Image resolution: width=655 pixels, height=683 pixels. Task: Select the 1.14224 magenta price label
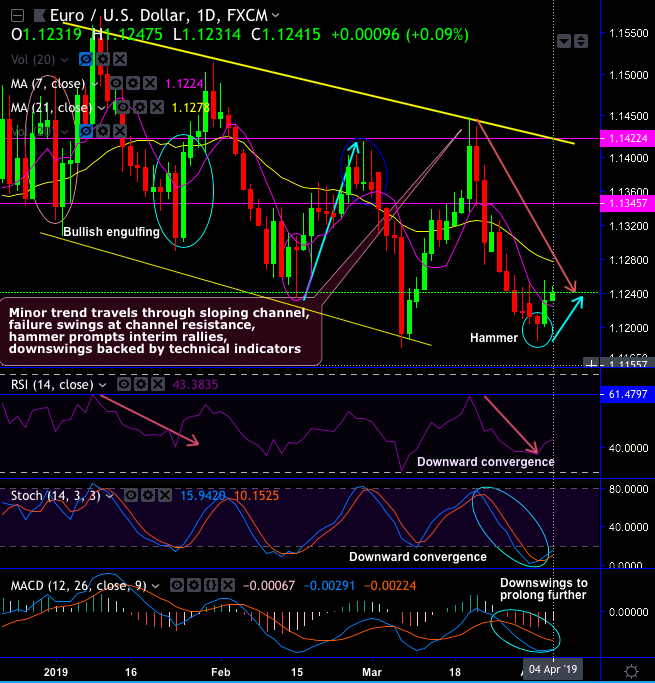pyautogui.click(x=628, y=139)
